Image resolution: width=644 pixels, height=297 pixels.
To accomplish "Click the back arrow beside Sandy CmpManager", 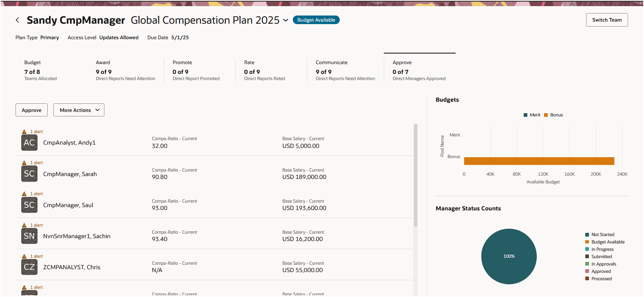I will pyautogui.click(x=18, y=20).
